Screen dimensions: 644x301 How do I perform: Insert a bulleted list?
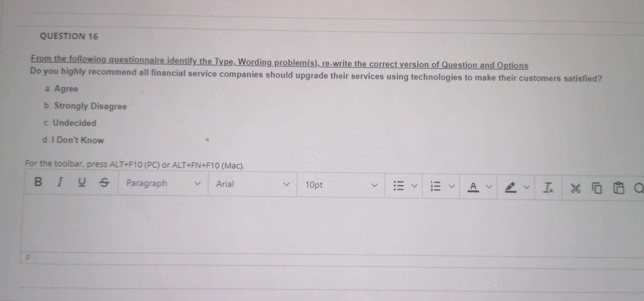[398, 185]
